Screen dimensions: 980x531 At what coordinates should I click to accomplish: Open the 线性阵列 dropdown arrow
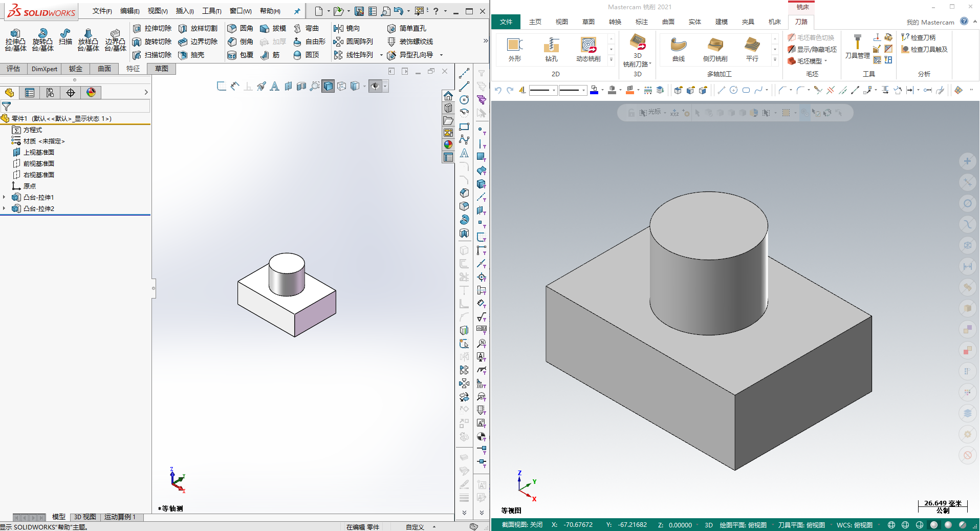[x=381, y=55]
